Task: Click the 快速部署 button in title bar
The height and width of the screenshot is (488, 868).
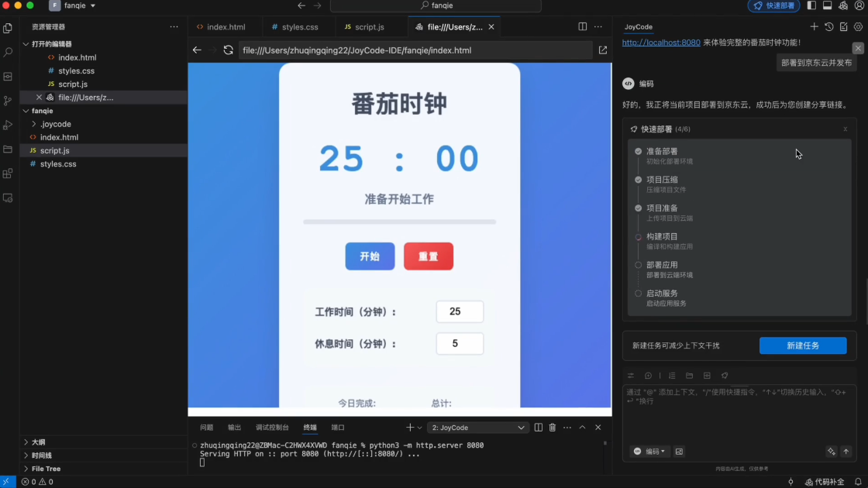Action: coord(774,5)
